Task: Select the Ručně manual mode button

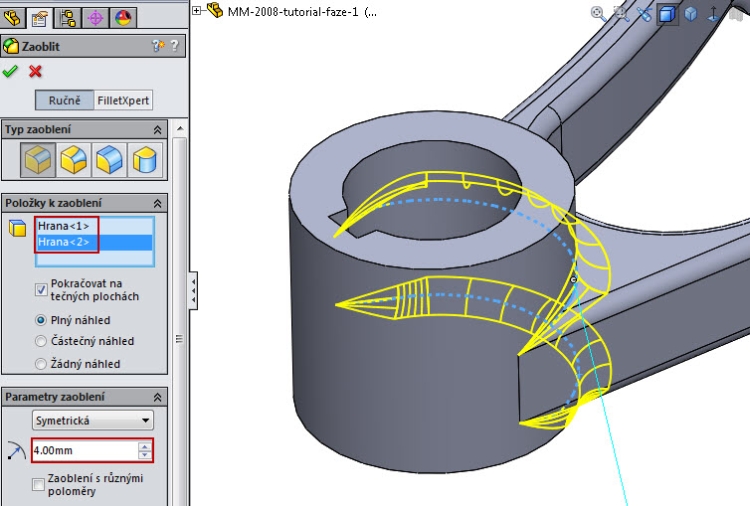Action: tap(65, 100)
